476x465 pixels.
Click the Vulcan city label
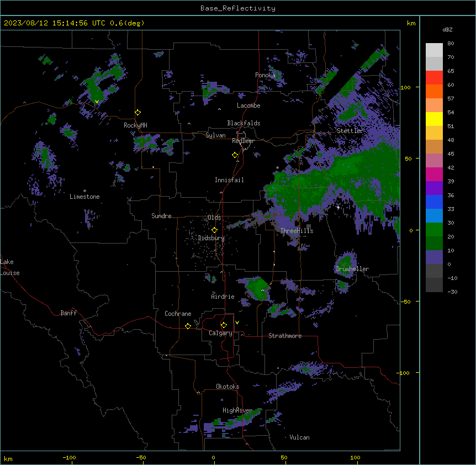(300, 437)
